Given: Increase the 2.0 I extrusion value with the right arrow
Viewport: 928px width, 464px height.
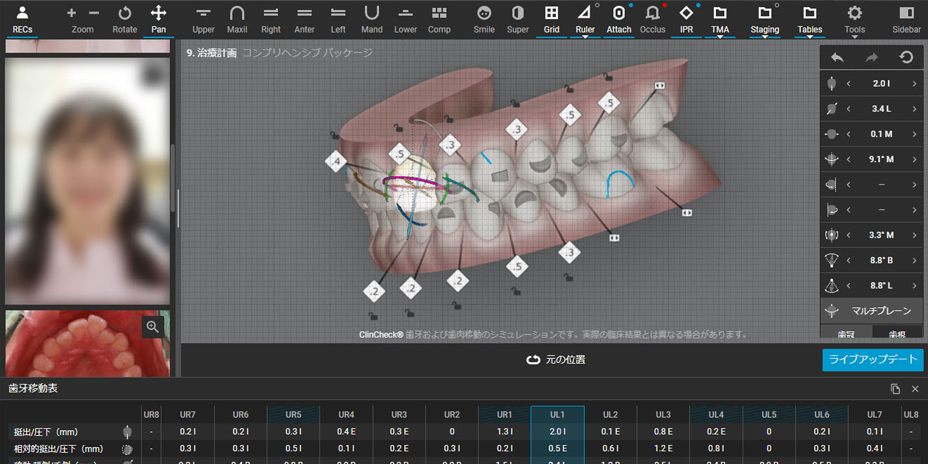Looking at the screenshot, I should pyautogui.click(x=914, y=84).
